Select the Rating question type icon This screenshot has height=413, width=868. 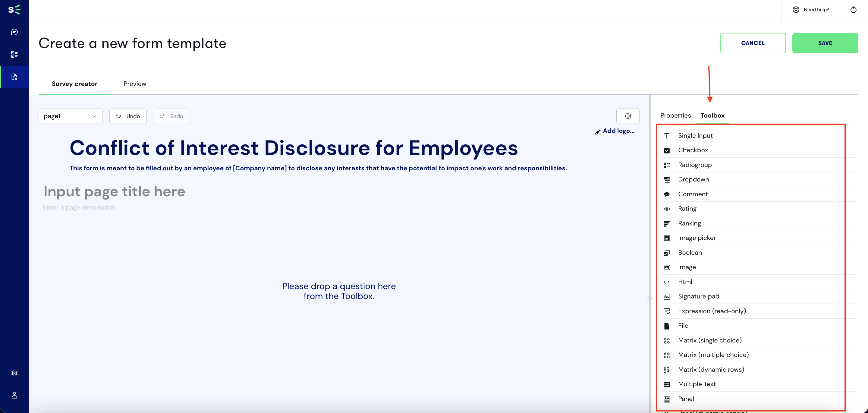click(x=666, y=209)
